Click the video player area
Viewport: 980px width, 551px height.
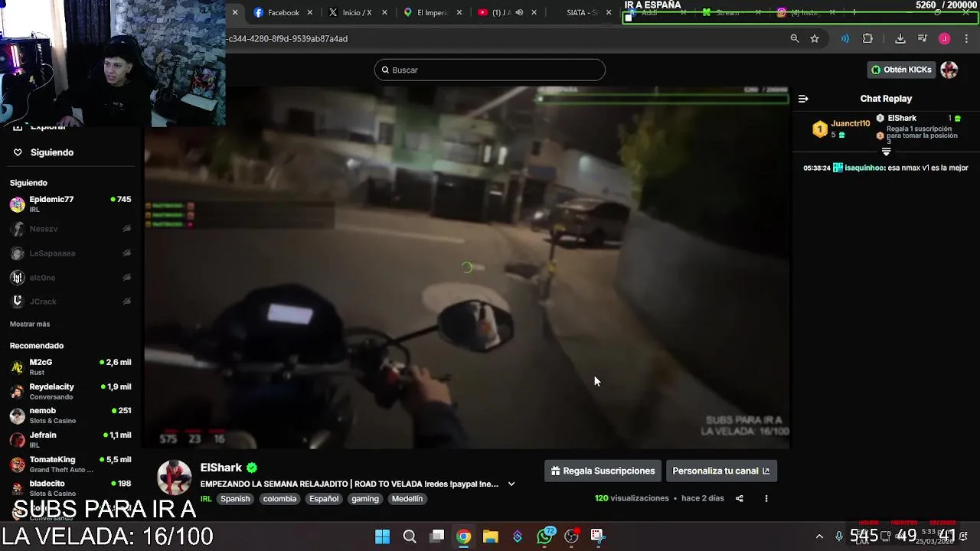coord(467,267)
